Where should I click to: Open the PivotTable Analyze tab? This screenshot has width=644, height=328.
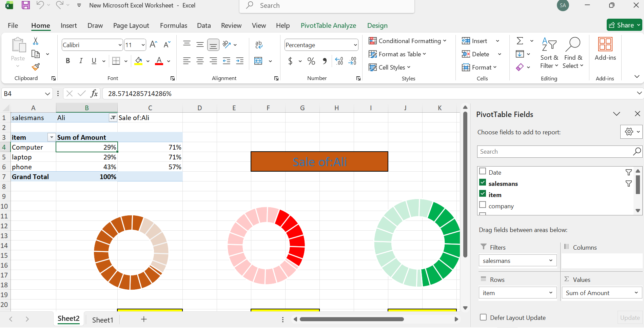[328, 25]
